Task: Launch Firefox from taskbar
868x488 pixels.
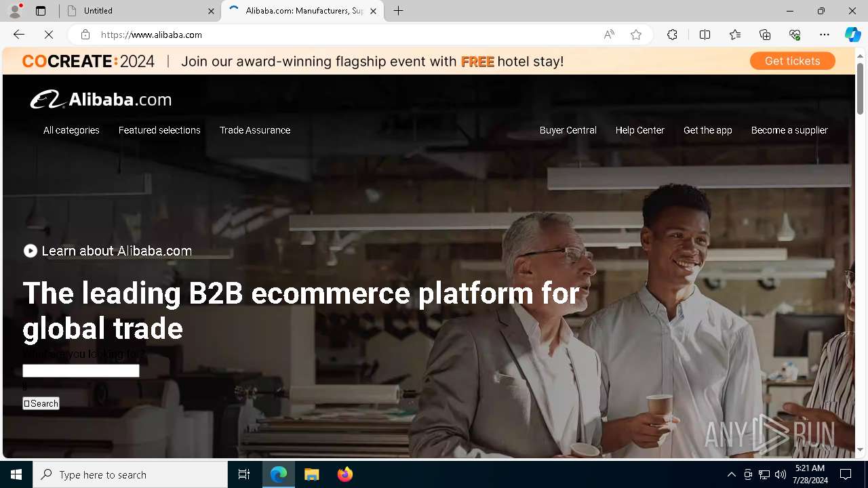Action: [x=345, y=474]
